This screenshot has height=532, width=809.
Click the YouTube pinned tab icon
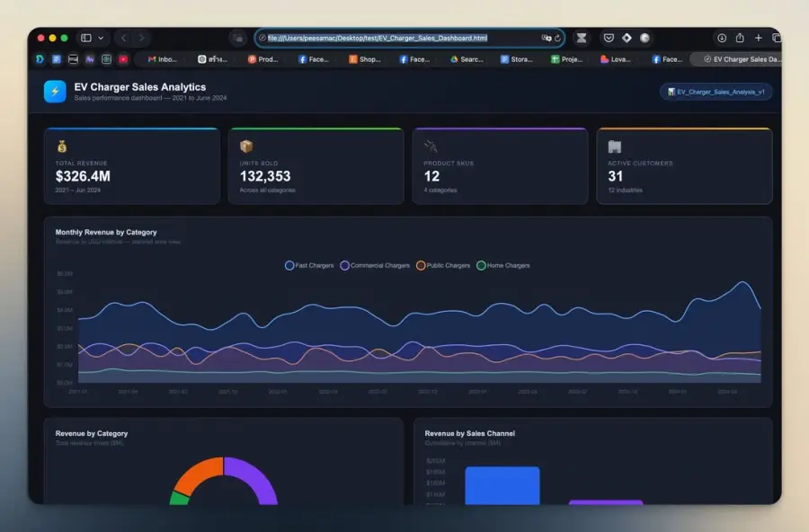coord(123,59)
